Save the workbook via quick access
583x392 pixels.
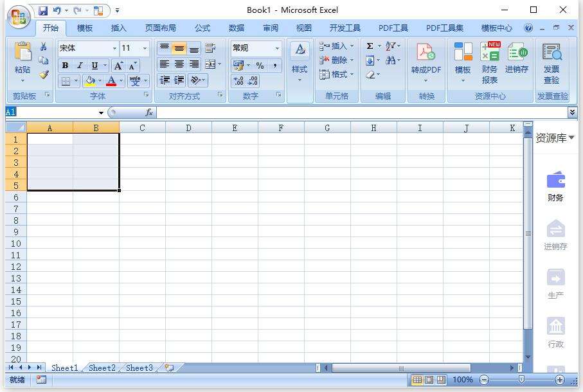pos(43,10)
